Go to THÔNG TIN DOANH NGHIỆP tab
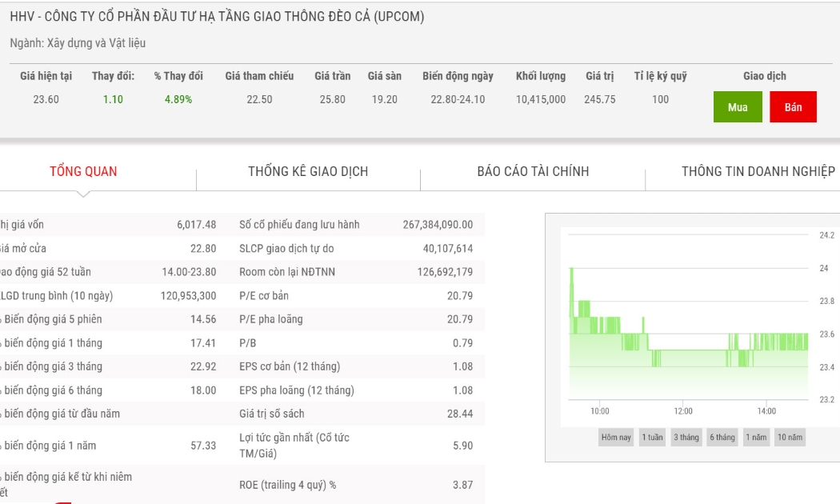 pyautogui.click(x=758, y=171)
